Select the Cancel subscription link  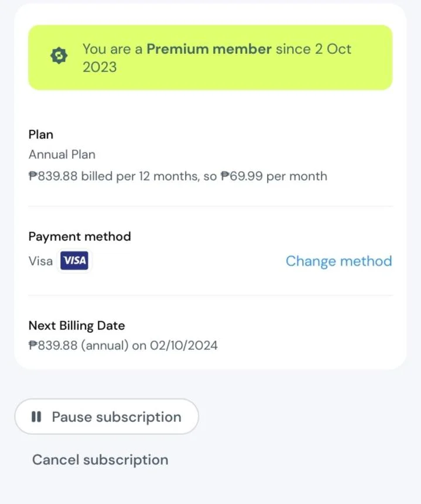point(100,459)
